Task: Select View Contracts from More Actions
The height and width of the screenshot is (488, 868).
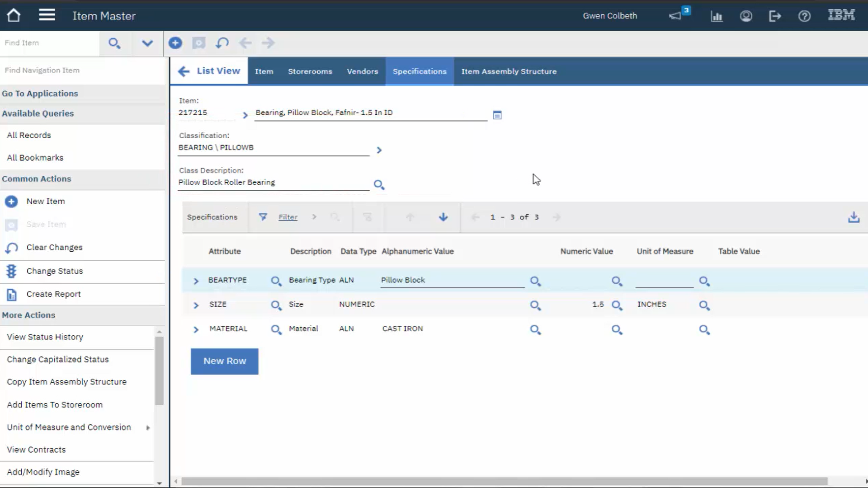Action: 36,449
